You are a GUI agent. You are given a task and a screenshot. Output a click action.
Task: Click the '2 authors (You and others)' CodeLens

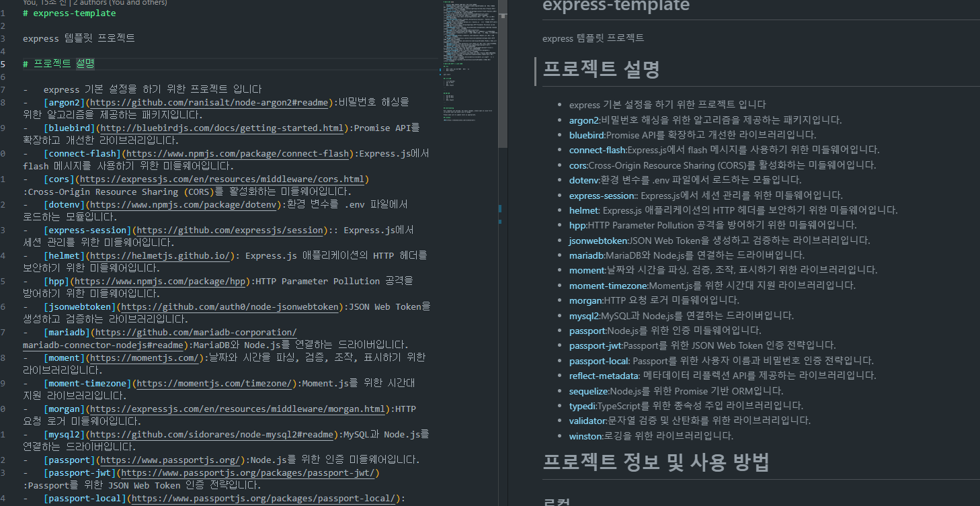click(120, 3)
